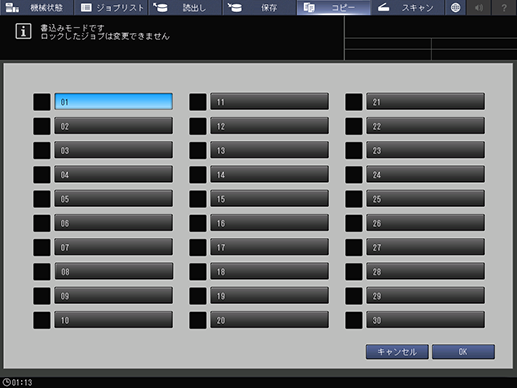Viewport: 517px width, 388px height.
Task: Select job slot 01
Action: pos(113,101)
